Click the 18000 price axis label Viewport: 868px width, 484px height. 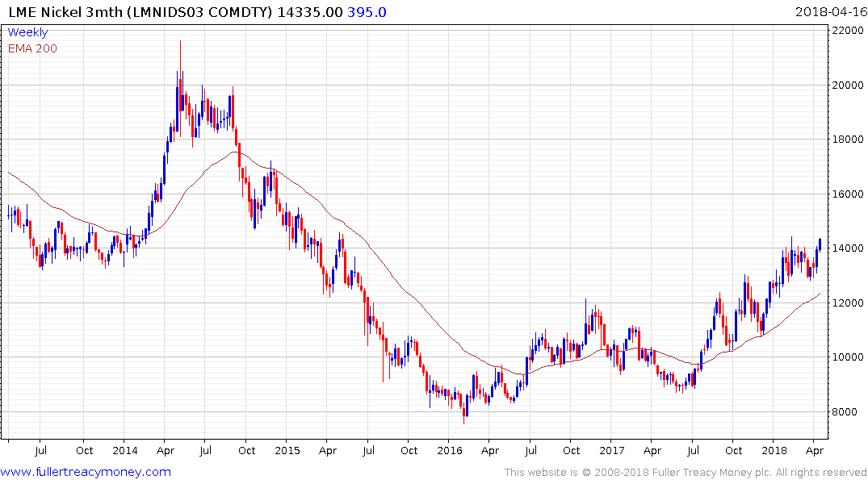pos(848,140)
